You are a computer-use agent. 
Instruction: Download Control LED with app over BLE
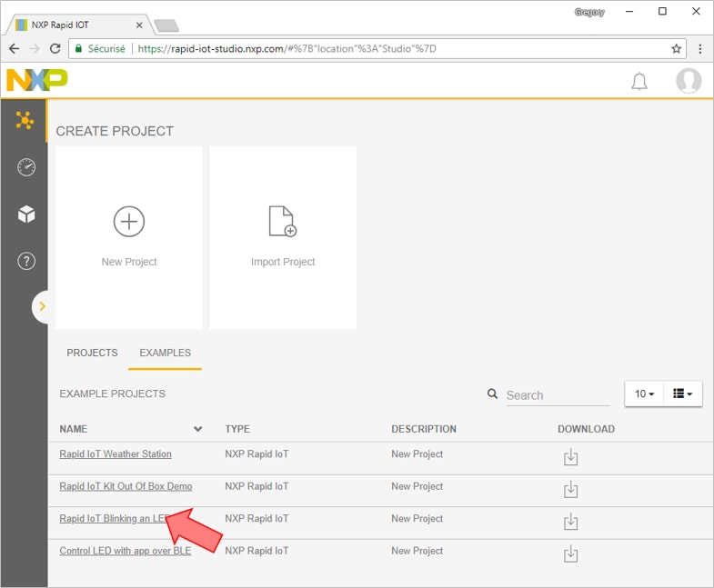[x=570, y=553]
